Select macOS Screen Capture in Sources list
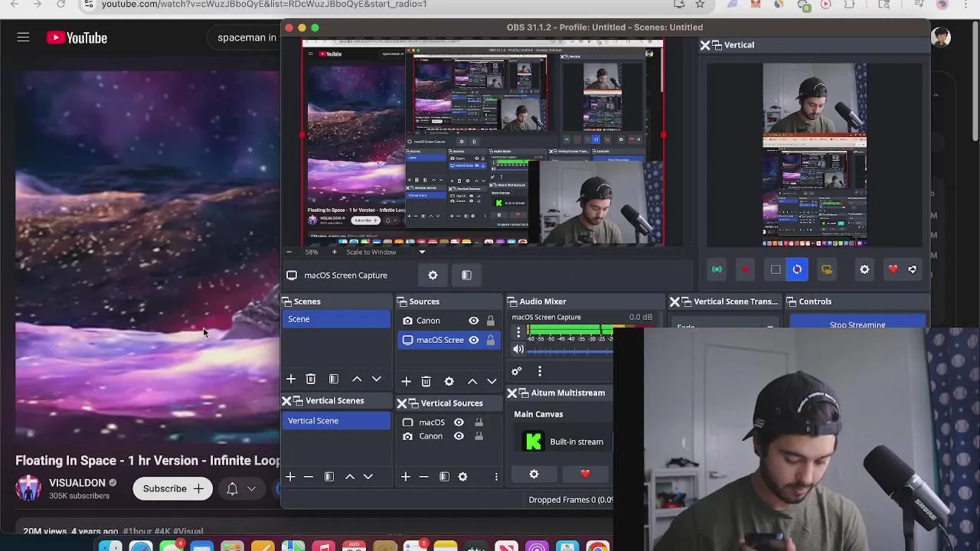 coord(449,340)
